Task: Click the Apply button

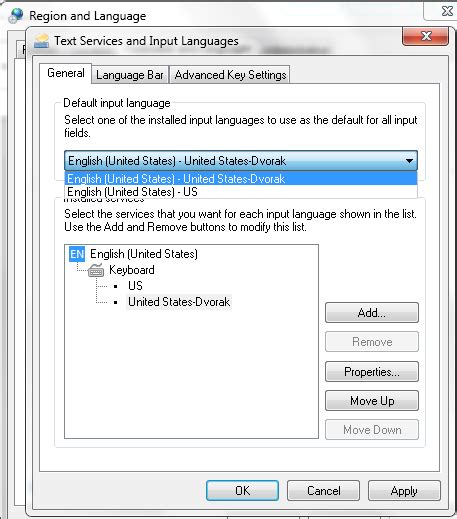Action: coord(404,491)
